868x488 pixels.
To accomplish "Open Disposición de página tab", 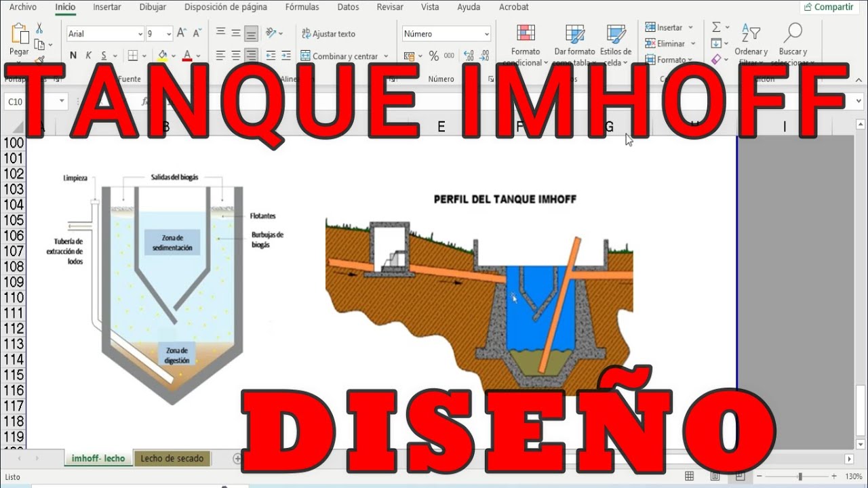I will (x=226, y=7).
